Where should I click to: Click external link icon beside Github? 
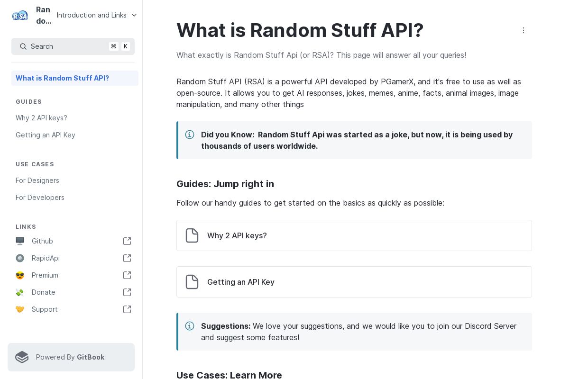tap(127, 241)
